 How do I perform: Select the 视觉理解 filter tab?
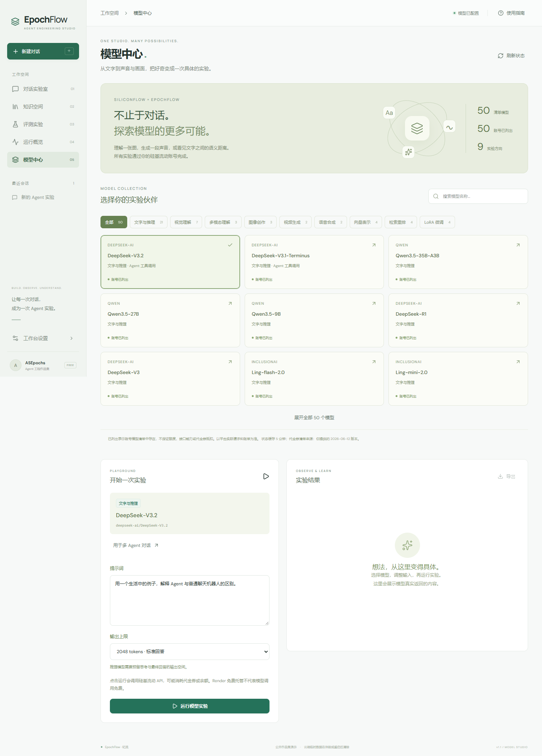pos(186,222)
